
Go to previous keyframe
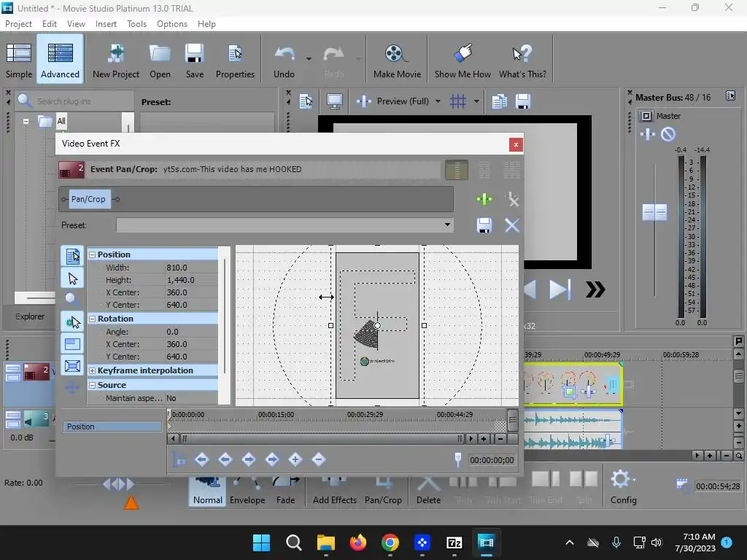click(x=225, y=459)
